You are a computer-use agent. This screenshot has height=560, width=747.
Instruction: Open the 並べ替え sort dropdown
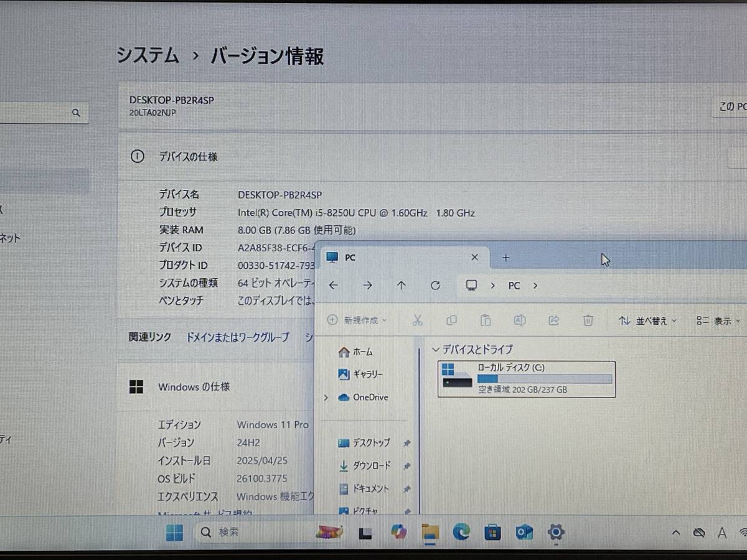(x=649, y=321)
